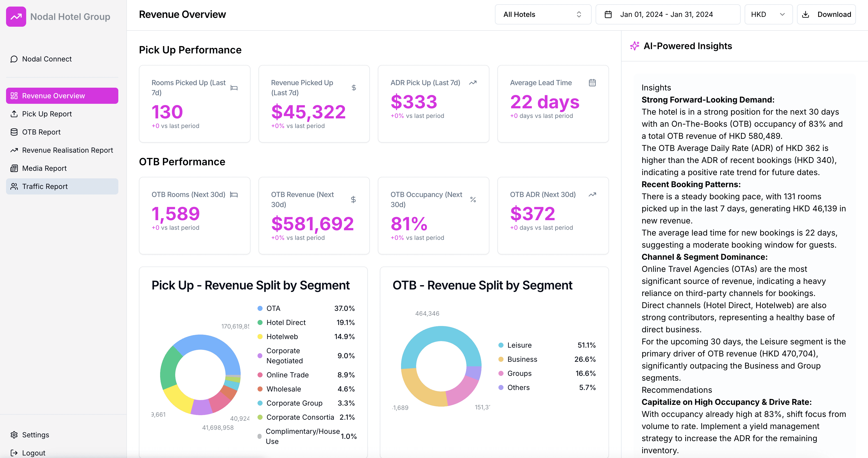Select the Nodal Connect chat icon
868x458 pixels.
pyautogui.click(x=14, y=59)
